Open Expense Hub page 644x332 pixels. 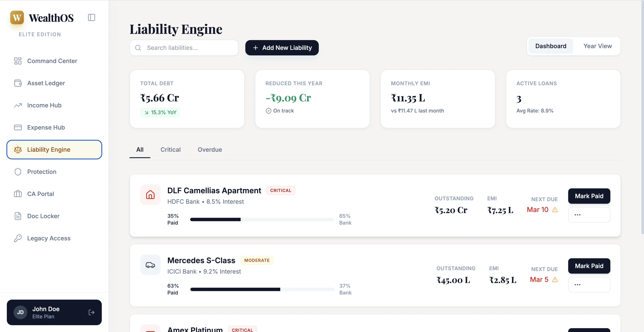[54, 127]
